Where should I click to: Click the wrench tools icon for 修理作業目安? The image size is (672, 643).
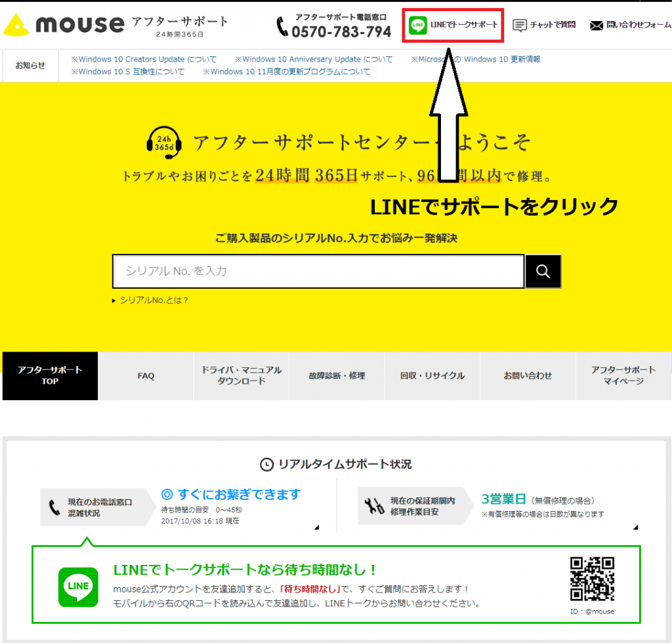pos(374,506)
